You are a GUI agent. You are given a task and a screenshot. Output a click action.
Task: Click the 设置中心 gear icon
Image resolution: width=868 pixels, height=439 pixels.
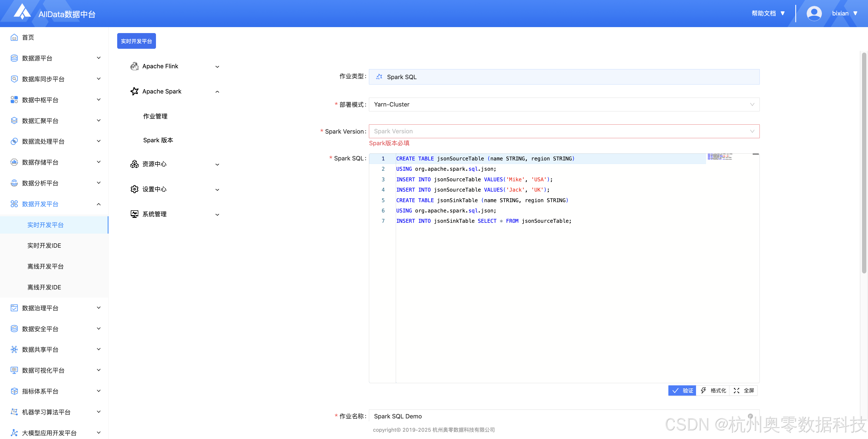(135, 189)
